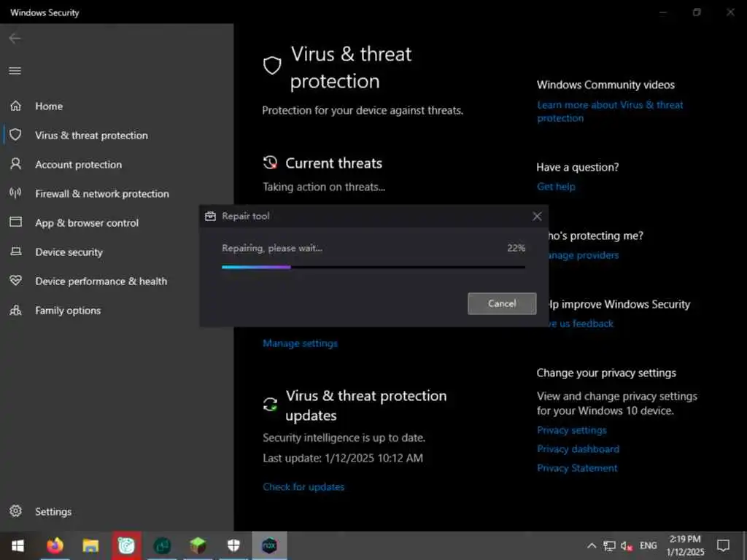Click the large shield header icon
Viewport: 747px width, 560px height.
[x=272, y=66]
